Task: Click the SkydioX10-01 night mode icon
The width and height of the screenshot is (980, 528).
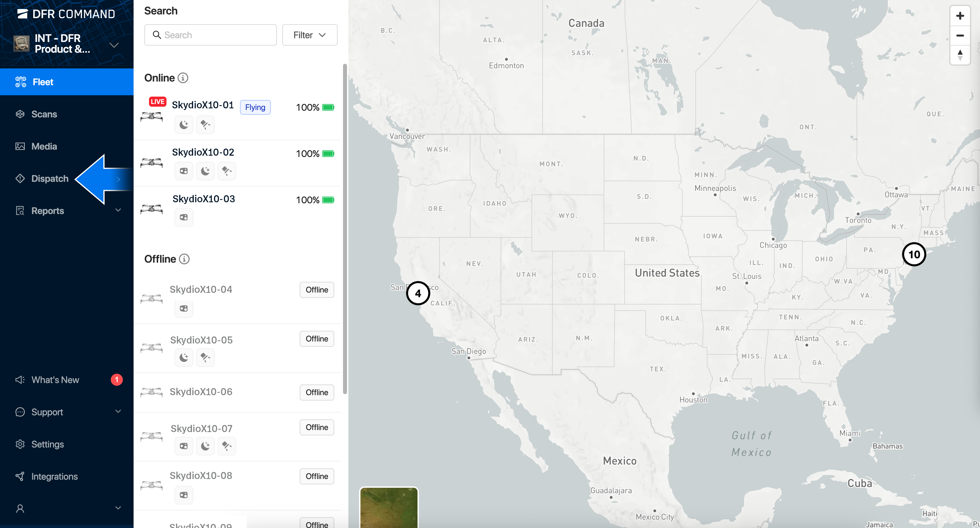Action: tap(184, 125)
